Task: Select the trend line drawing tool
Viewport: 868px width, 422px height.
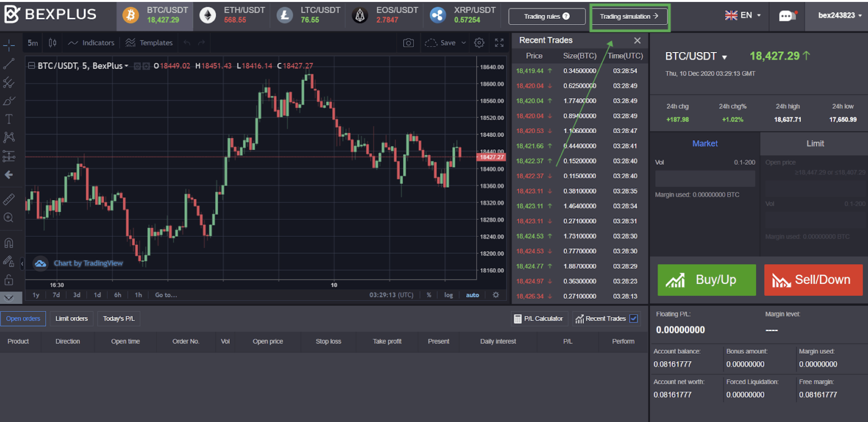Action: pyautogui.click(x=9, y=64)
